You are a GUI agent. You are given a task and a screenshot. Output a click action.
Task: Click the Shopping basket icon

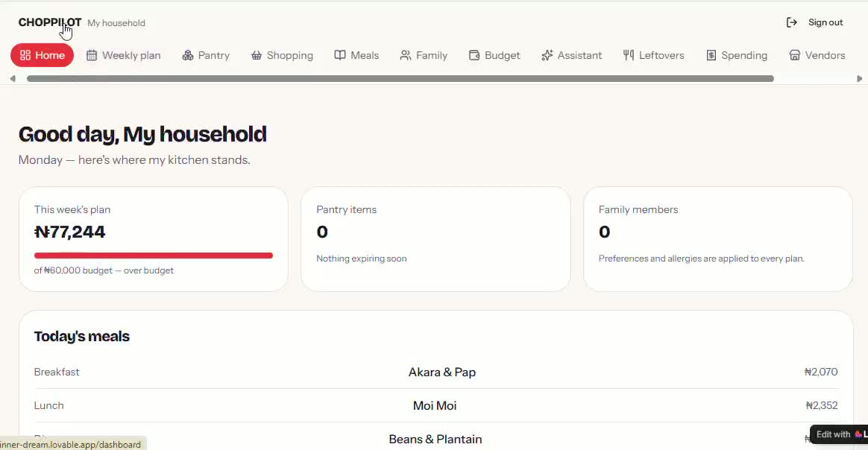click(x=257, y=55)
